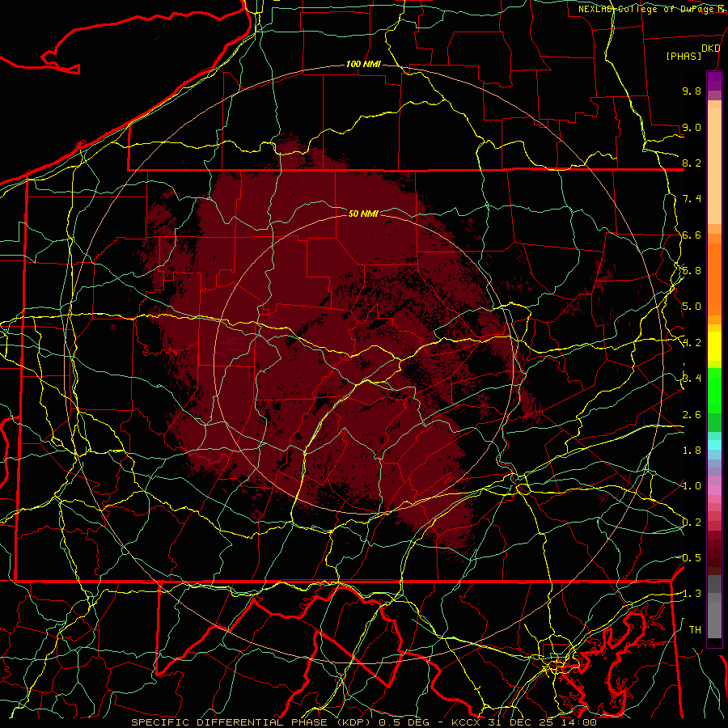Click the purple top color bar segment
This screenshot has height=728, width=728.
click(x=714, y=81)
